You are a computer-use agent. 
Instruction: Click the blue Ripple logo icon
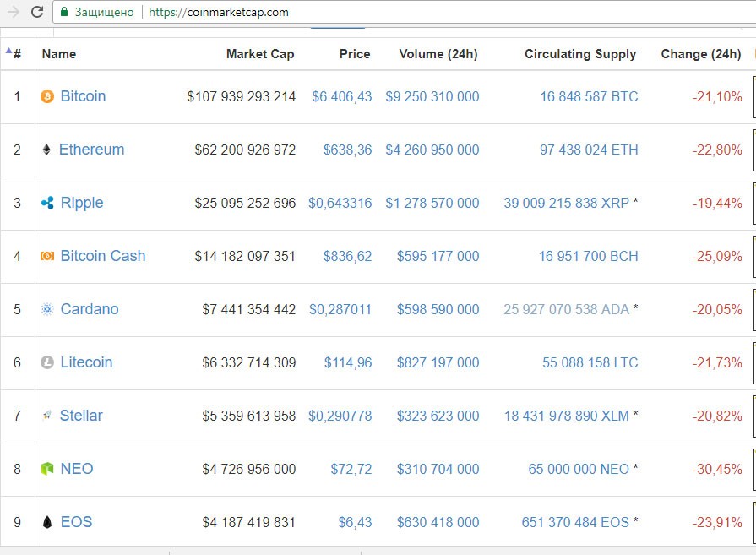[x=47, y=204]
